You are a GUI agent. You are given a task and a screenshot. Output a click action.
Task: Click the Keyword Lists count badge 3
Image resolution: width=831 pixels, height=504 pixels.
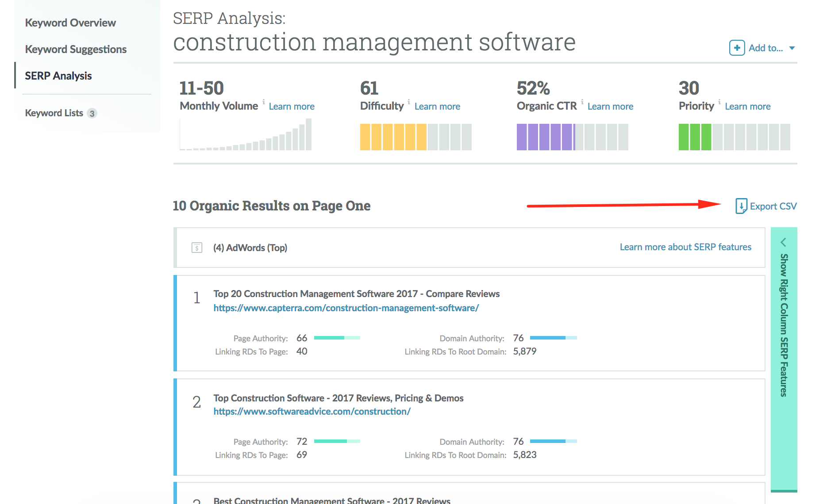92,114
